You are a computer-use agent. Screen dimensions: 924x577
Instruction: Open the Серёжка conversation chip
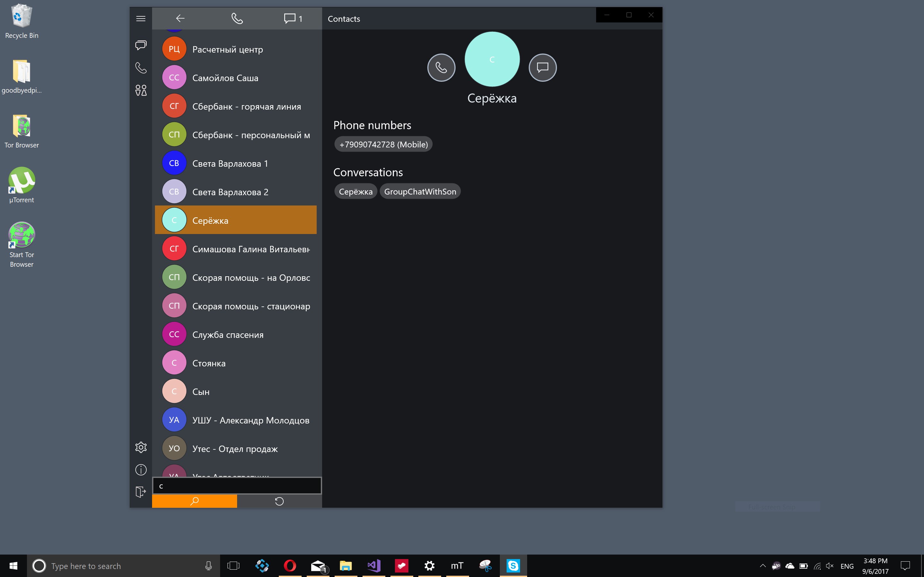click(355, 191)
